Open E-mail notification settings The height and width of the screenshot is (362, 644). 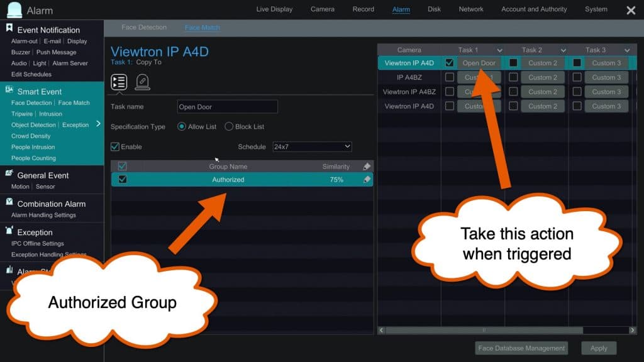pos(52,41)
